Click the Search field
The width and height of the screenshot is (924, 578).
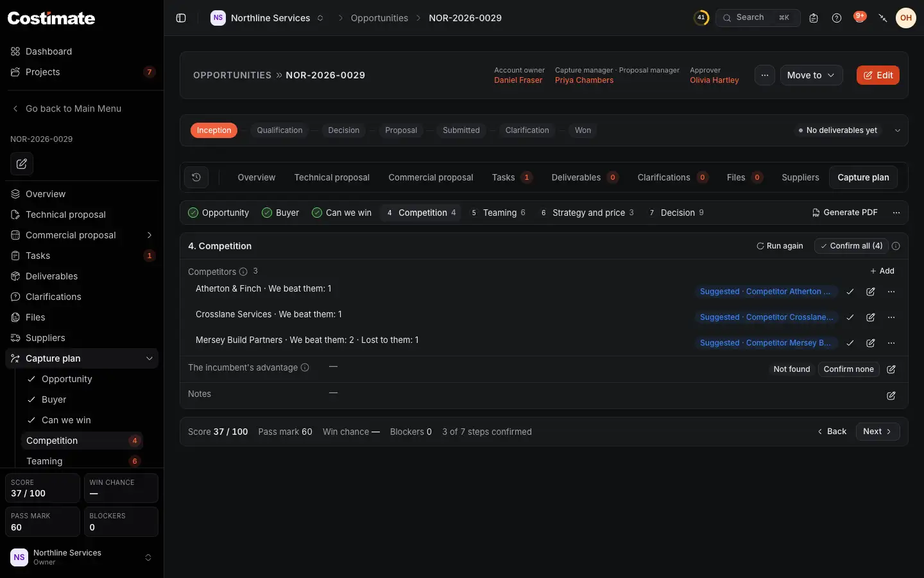tap(758, 18)
